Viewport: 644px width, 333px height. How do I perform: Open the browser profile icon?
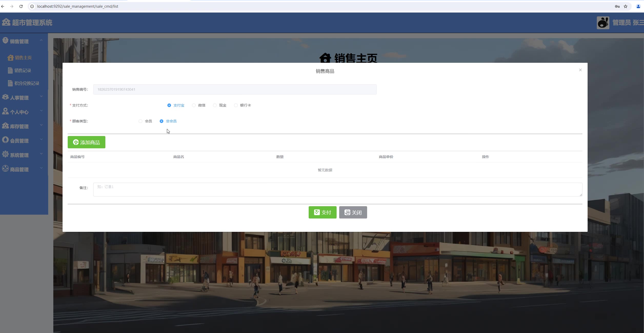(x=638, y=6)
